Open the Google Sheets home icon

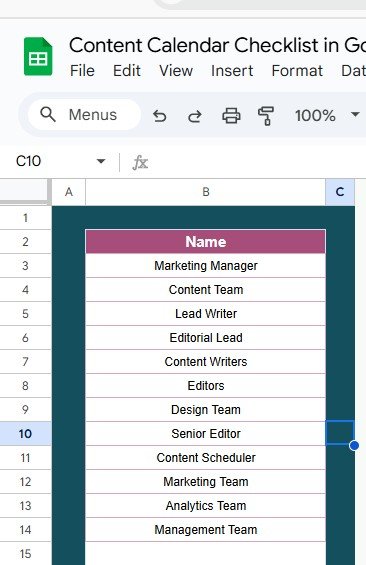click(38, 56)
